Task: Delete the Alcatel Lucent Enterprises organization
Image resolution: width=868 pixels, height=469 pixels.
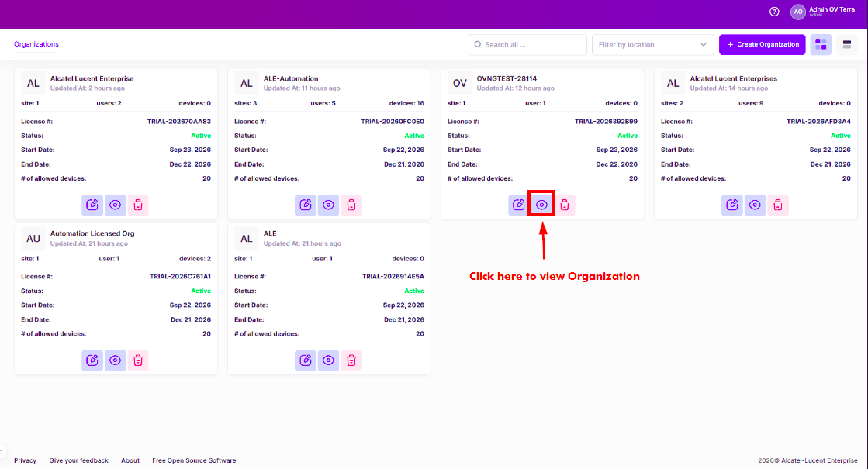Action: click(778, 205)
